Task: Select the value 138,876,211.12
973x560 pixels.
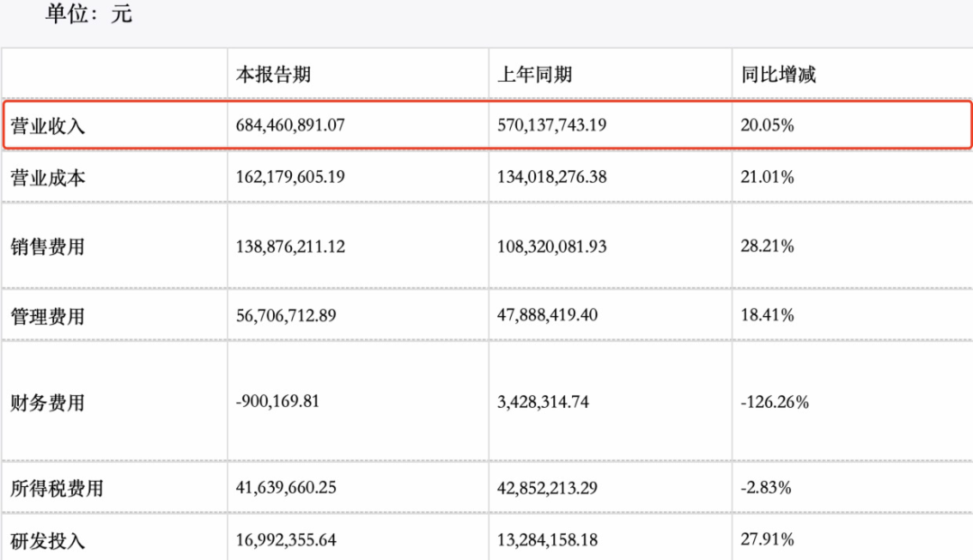Action: click(x=290, y=246)
